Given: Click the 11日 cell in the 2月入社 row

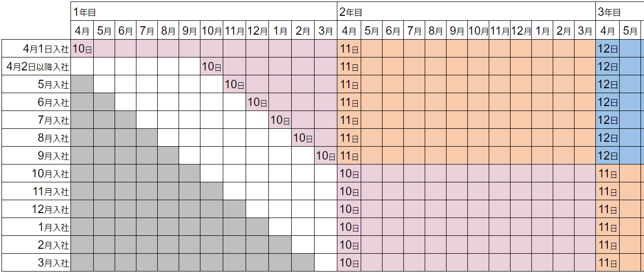Looking at the screenshot, I should click(608, 245).
